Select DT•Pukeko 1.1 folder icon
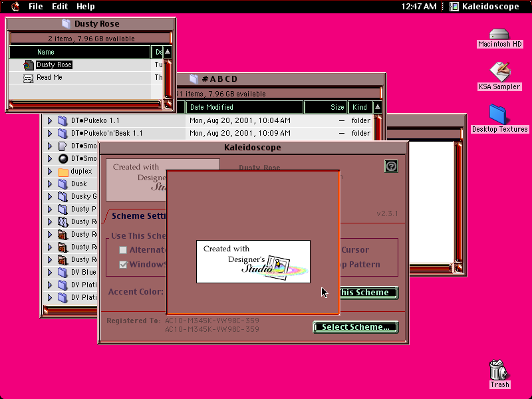The width and height of the screenshot is (532, 399). [63, 120]
